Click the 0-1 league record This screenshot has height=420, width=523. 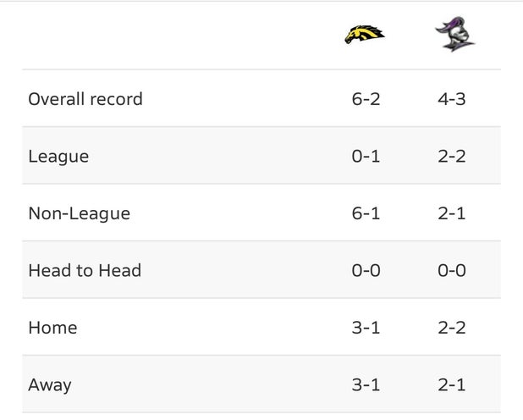pyautogui.click(x=366, y=157)
